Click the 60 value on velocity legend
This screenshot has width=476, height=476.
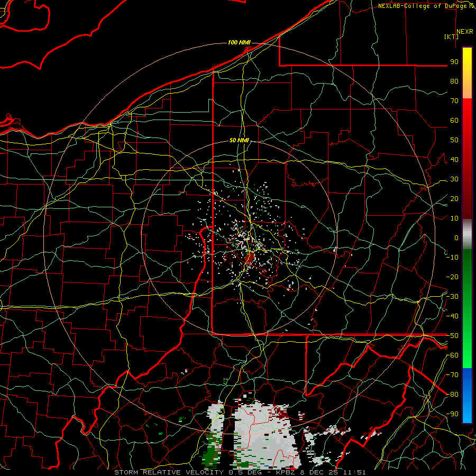pos(454,121)
